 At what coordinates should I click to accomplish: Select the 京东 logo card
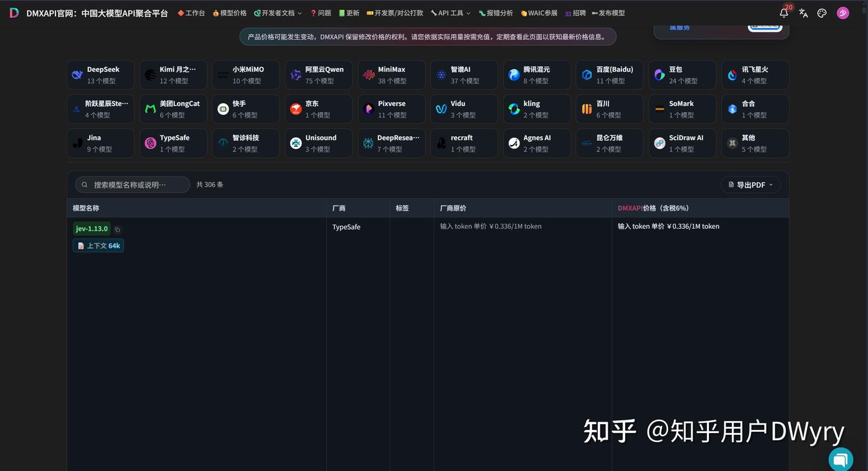319,109
